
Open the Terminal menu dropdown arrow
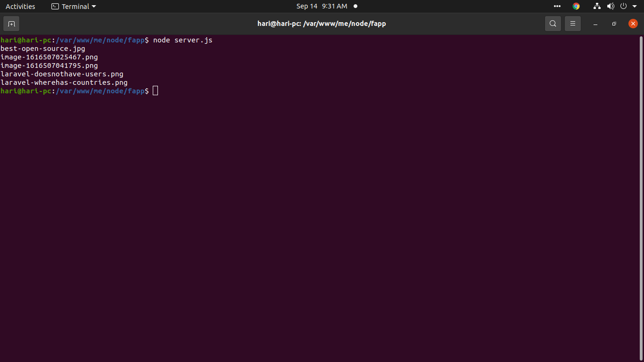click(x=93, y=6)
